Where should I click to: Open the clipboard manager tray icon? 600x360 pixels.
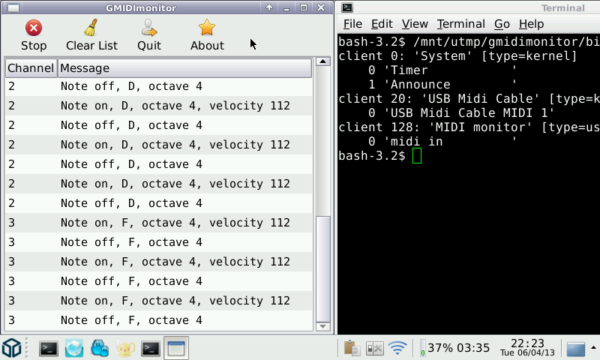[352, 348]
